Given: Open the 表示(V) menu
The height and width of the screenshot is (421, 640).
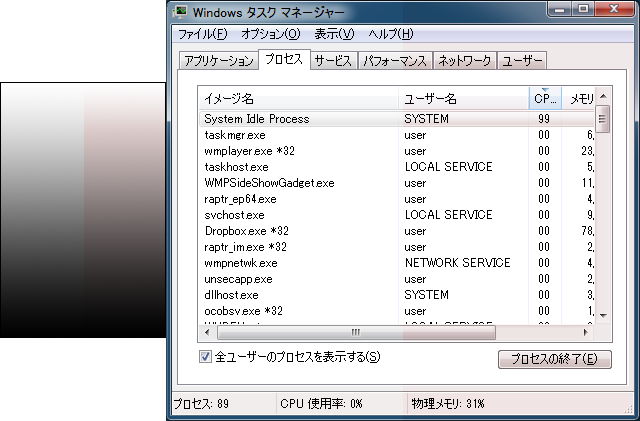Looking at the screenshot, I should [334, 34].
